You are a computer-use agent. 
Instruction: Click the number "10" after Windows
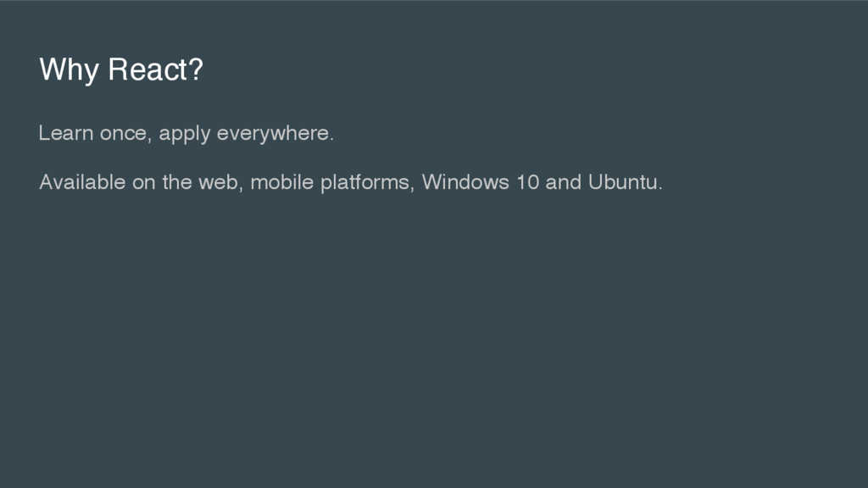527,182
